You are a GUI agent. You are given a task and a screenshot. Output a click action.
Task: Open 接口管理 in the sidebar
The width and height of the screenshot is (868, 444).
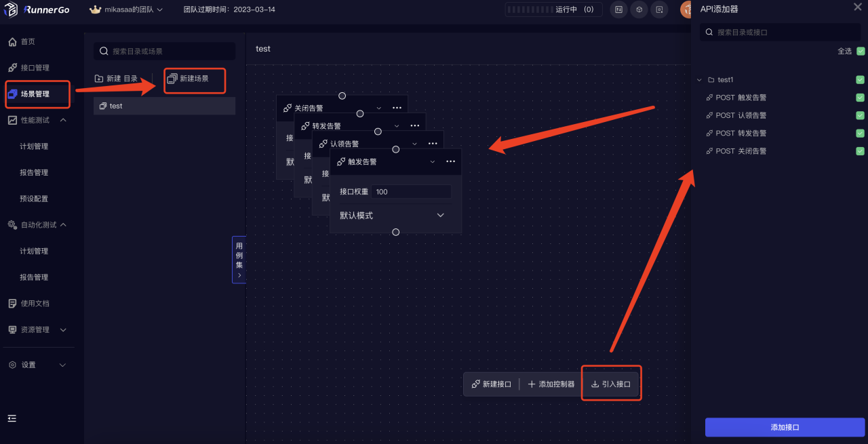click(28, 68)
